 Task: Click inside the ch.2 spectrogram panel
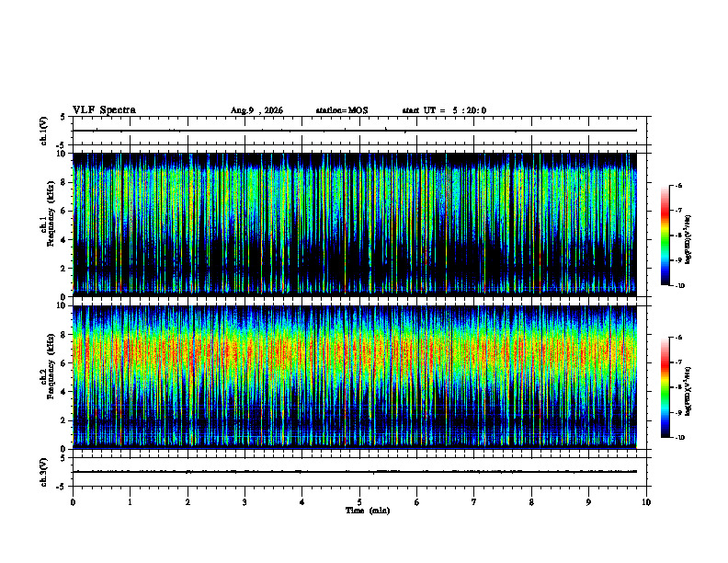(355, 377)
